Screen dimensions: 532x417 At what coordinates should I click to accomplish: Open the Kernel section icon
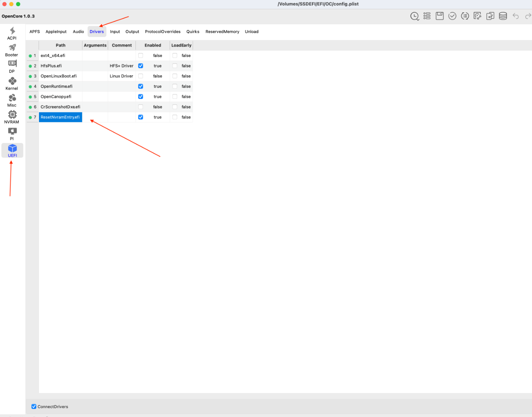tap(12, 81)
